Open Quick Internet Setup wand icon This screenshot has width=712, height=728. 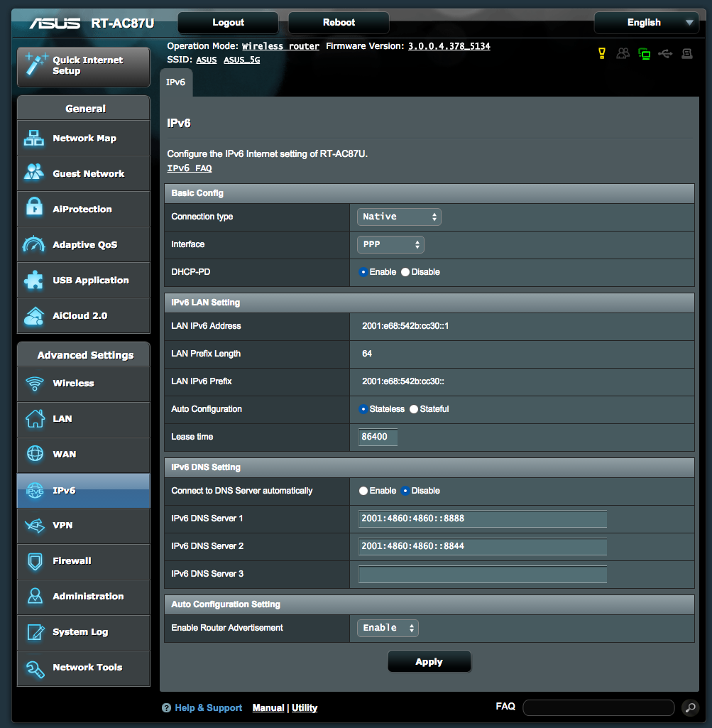pos(35,65)
